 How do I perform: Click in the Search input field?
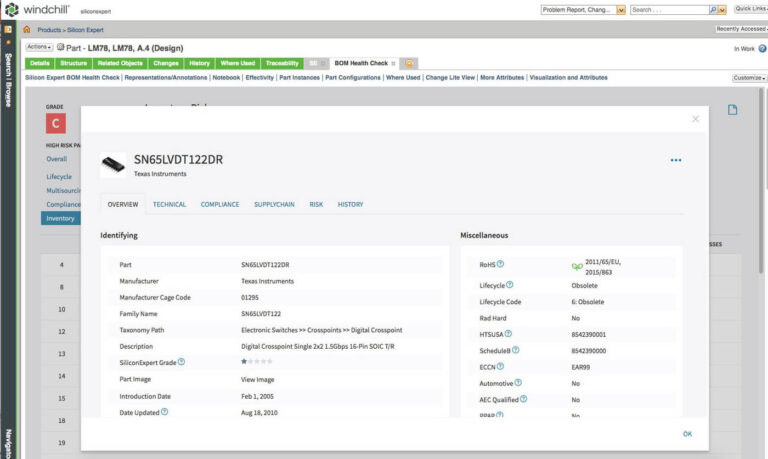669,10
